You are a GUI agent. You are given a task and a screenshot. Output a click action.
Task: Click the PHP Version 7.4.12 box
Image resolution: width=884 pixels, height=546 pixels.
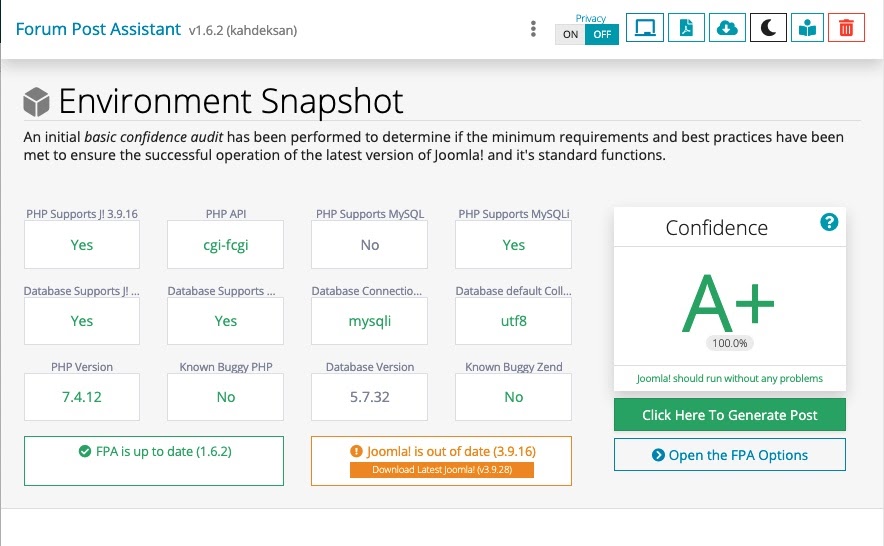pos(82,397)
